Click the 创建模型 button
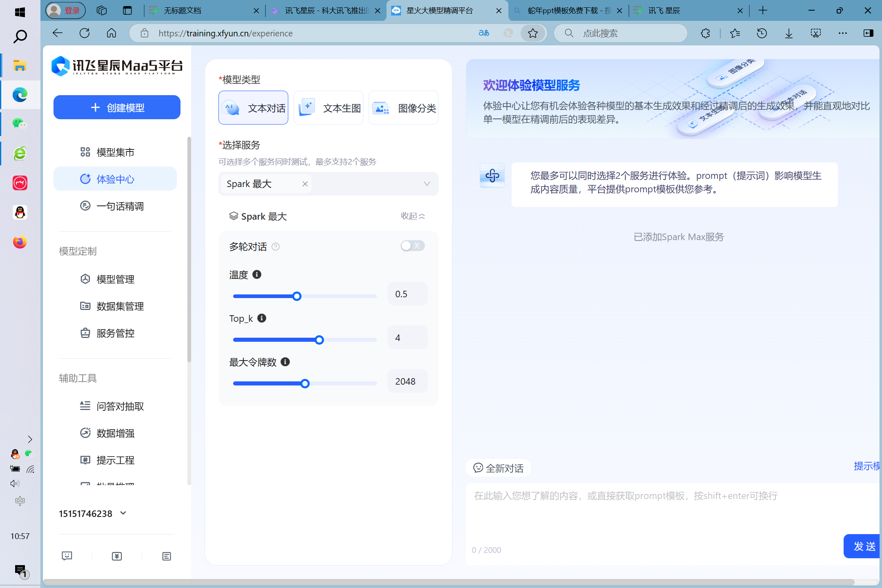 click(x=117, y=107)
